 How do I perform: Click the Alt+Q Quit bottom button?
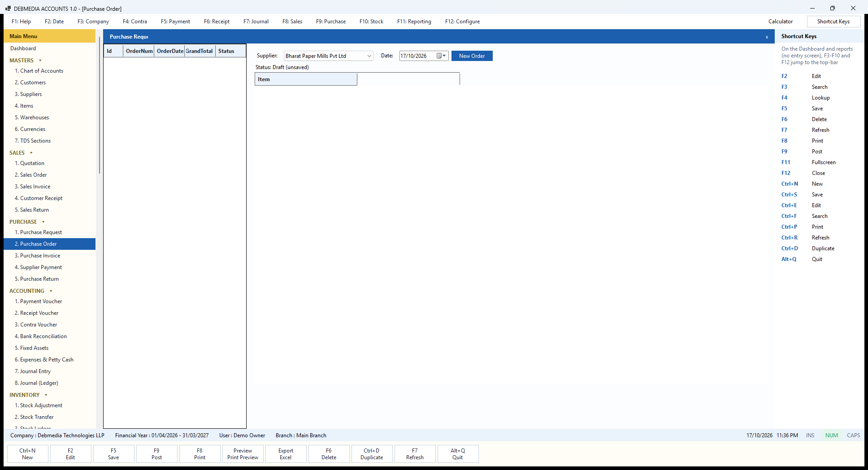pos(458,454)
